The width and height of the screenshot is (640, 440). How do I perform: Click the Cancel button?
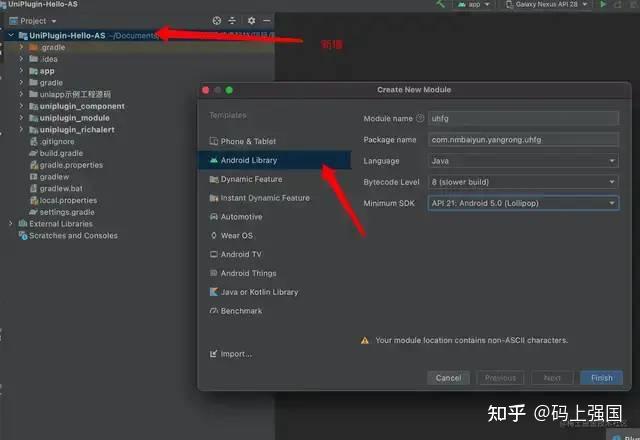(x=449, y=378)
